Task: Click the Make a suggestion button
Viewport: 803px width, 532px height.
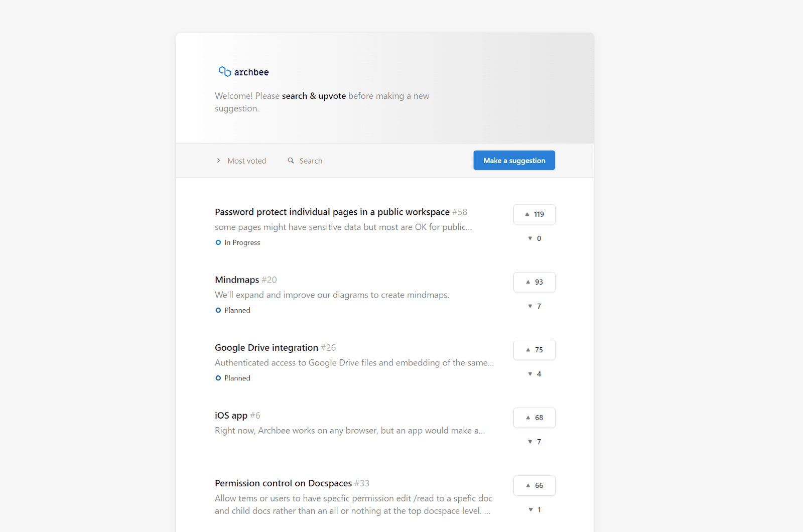Action: click(514, 161)
